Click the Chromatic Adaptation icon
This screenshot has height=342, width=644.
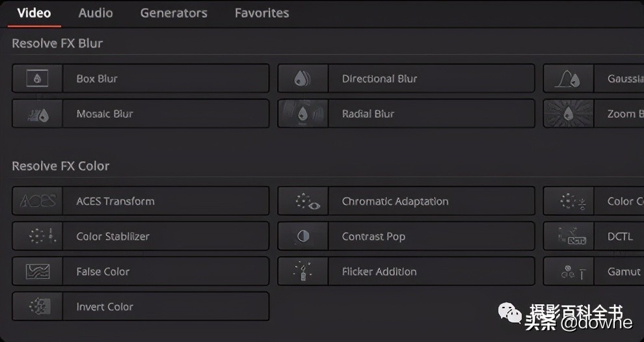302,202
